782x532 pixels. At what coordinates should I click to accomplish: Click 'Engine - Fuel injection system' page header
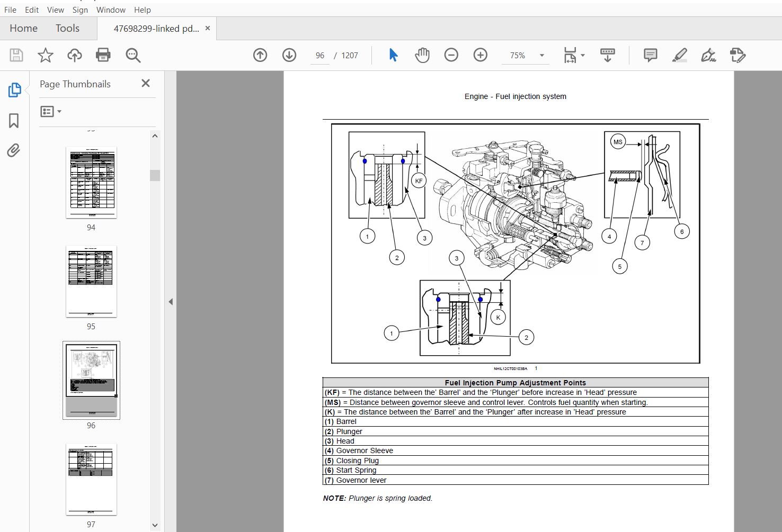click(516, 96)
